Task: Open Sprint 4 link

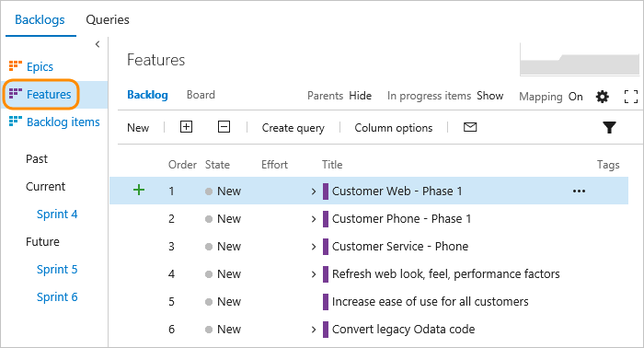Action: 57,215
